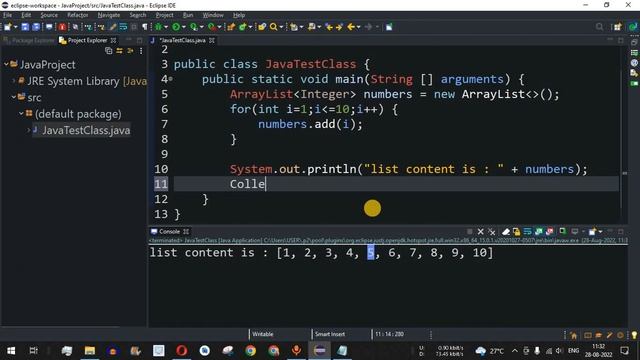Select JavaTestClass.java editor tab

tap(182, 40)
